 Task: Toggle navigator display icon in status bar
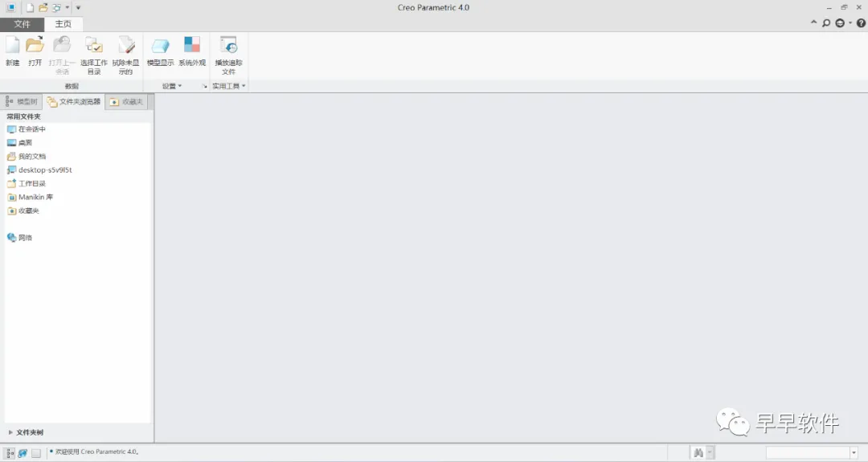coord(10,453)
